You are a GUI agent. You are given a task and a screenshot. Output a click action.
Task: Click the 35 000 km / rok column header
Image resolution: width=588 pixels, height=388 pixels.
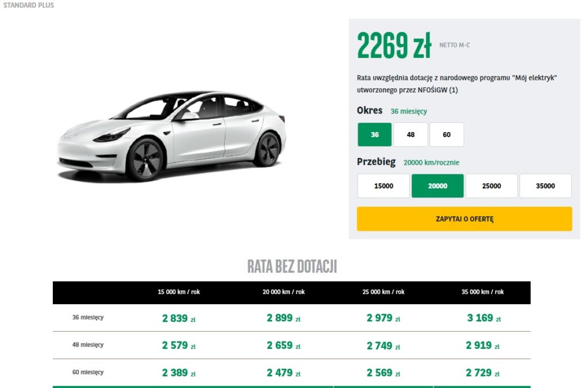pos(482,292)
